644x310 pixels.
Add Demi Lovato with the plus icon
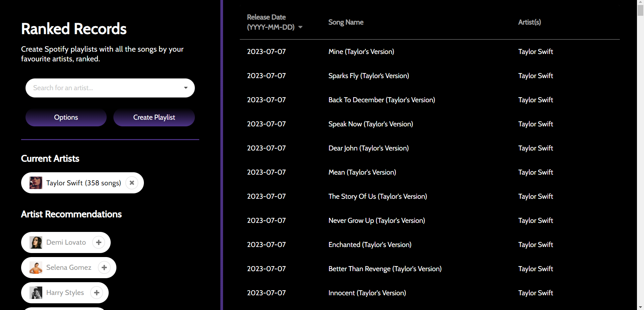pyautogui.click(x=99, y=242)
